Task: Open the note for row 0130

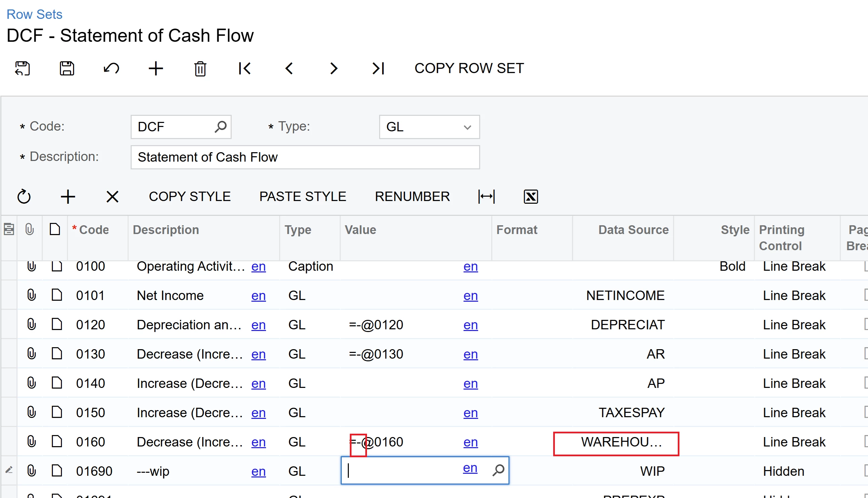Action: (x=57, y=353)
